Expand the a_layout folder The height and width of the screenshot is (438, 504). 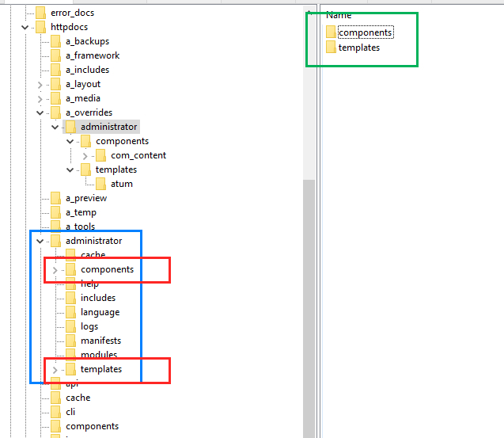coord(40,85)
